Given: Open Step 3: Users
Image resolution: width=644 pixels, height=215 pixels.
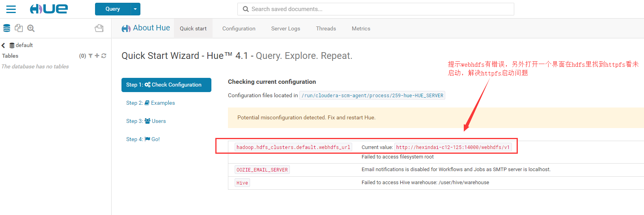Looking at the screenshot, I should (x=146, y=121).
